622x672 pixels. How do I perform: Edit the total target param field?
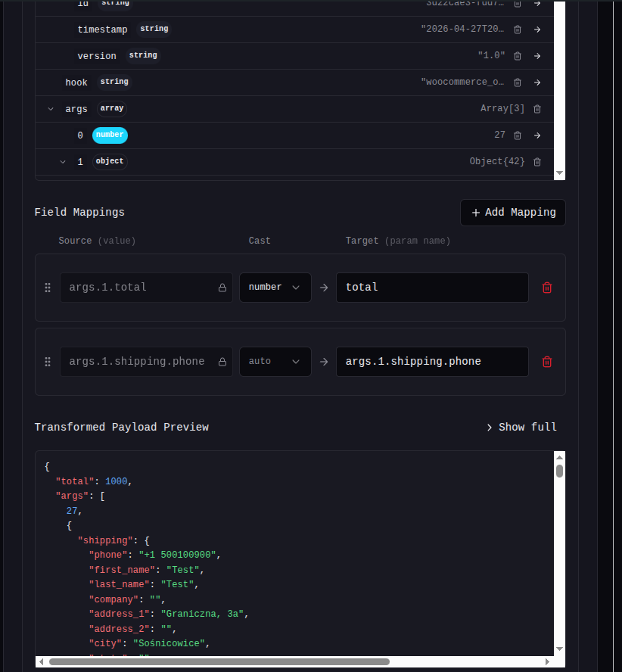433,288
